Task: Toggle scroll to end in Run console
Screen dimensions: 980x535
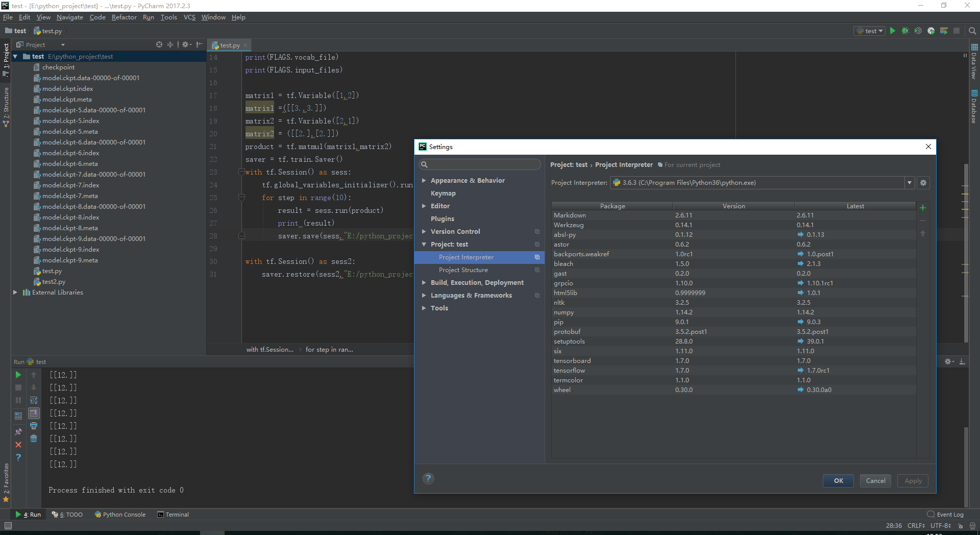Action: [34, 413]
